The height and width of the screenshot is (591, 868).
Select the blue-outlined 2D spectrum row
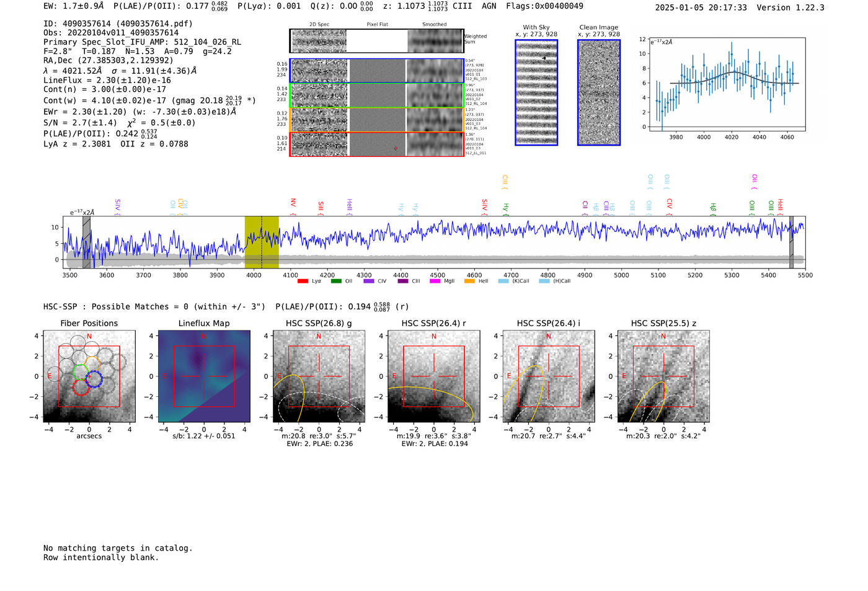click(376, 71)
